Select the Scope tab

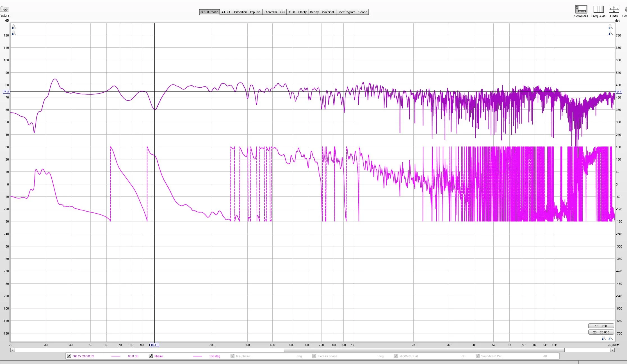click(362, 12)
